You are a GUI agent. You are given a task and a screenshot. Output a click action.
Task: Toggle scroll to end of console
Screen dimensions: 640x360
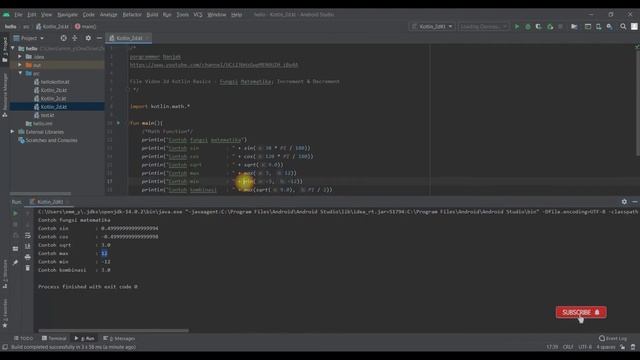pyautogui.click(x=28, y=246)
